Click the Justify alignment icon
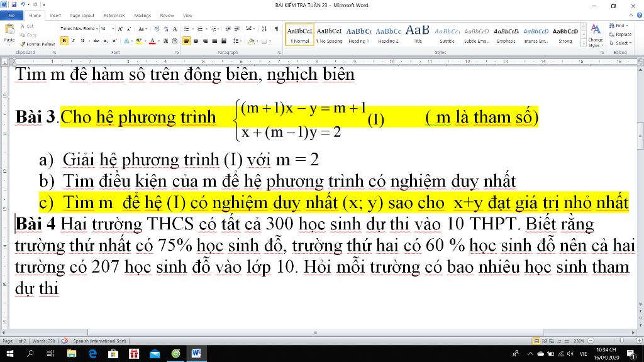The width and height of the screenshot is (644, 362). tap(214, 41)
